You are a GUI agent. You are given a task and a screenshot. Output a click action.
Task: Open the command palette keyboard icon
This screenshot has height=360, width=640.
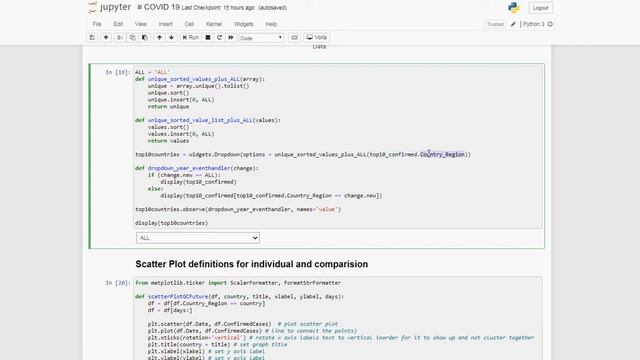pyautogui.click(x=294, y=38)
